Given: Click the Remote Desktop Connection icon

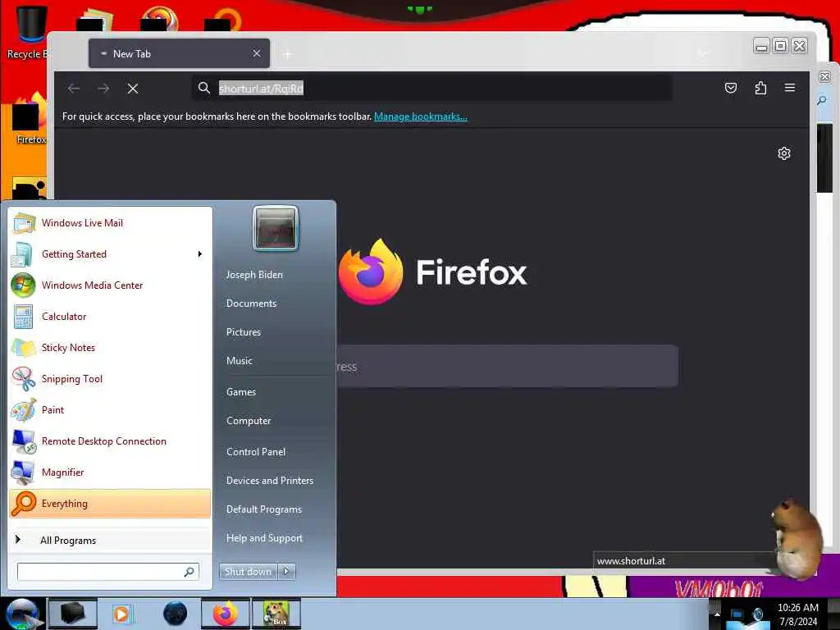Looking at the screenshot, I should click(x=24, y=441).
